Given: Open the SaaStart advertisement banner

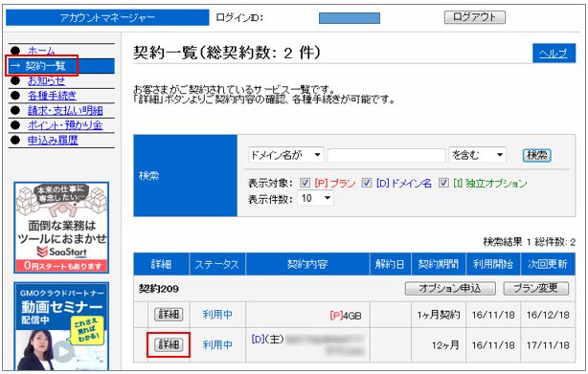Looking at the screenshot, I should click(61, 228).
